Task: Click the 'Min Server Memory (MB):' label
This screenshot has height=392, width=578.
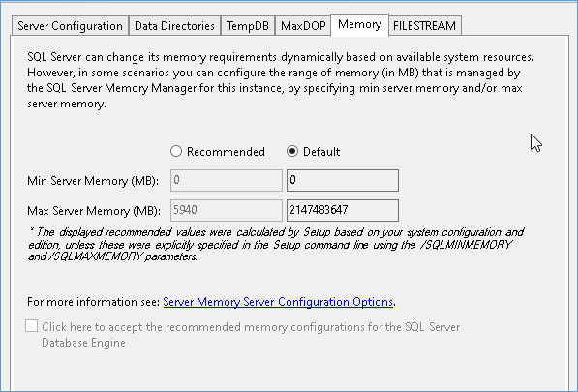Action: click(x=93, y=181)
